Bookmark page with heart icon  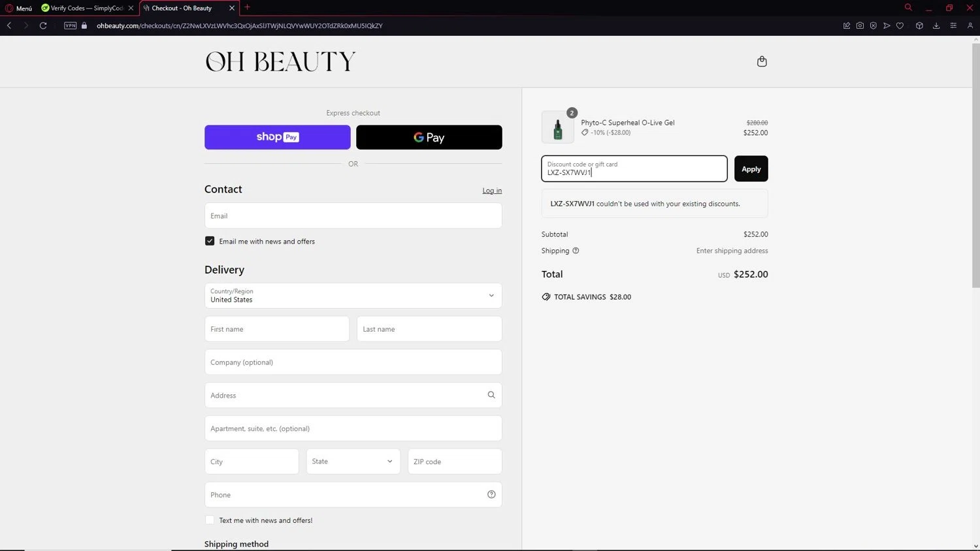coord(900,25)
